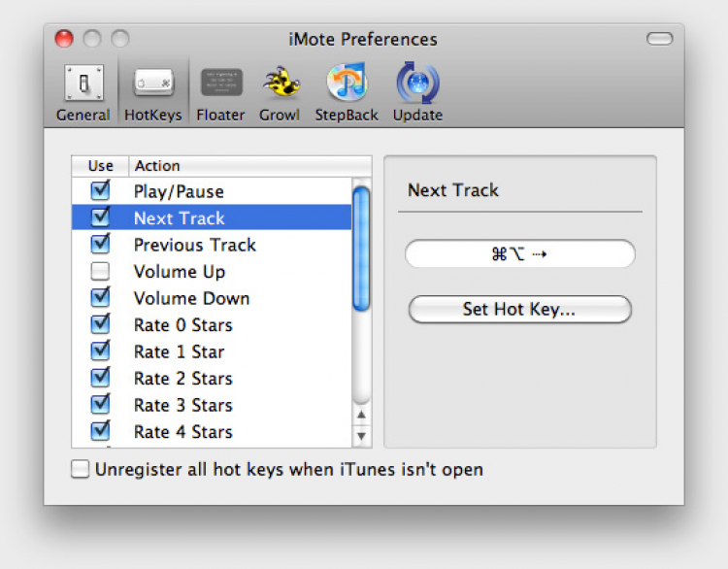The width and height of the screenshot is (728, 569).
Task: Click the toolbar toggle pill in title bar
Action: point(659,39)
